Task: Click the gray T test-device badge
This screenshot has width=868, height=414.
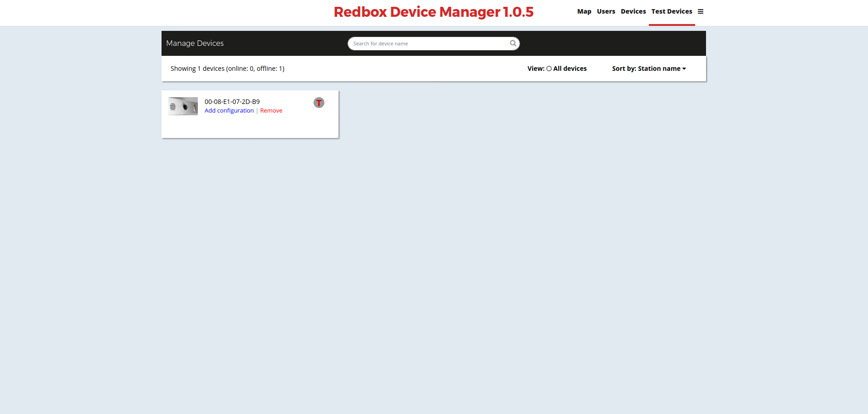Action: coord(319,103)
